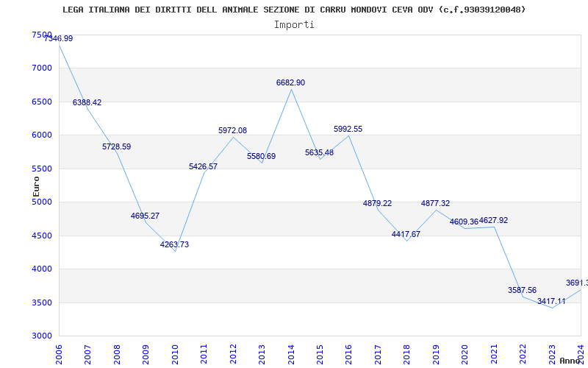The image size is (588, 368).
Task: Click the 6388.42 data label
Action: click(x=87, y=102)
